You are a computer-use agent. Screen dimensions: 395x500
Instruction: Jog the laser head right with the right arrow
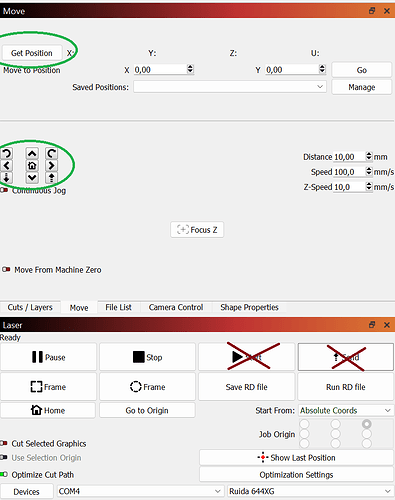click(51, 165)
